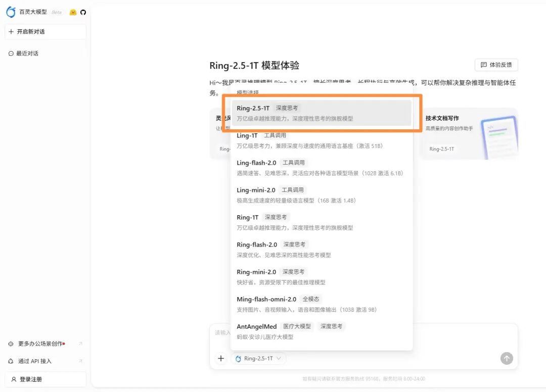This screenshot has width=546, height=392.
Task: Click the logo icon in the model selector
Action: pos(238,359)
